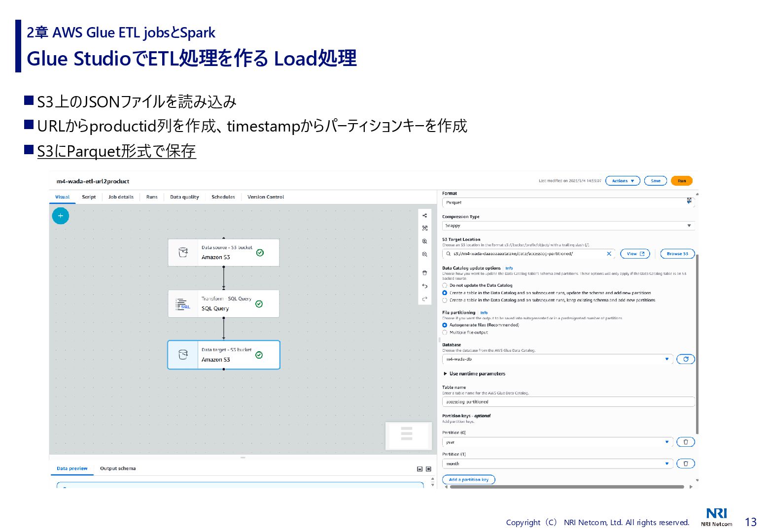This screenshot has width=769, height=532.
Task: Maximize the data preview panel
Action: (428, 469)
